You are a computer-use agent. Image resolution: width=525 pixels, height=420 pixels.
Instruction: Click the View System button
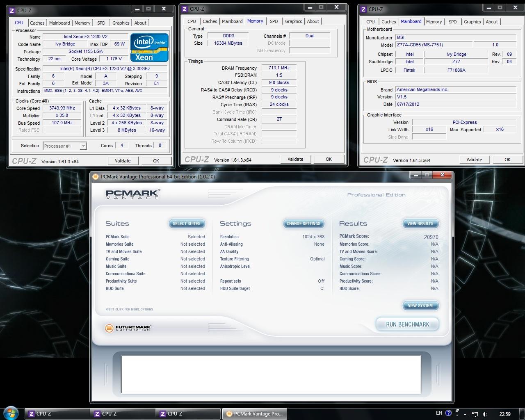420,306
